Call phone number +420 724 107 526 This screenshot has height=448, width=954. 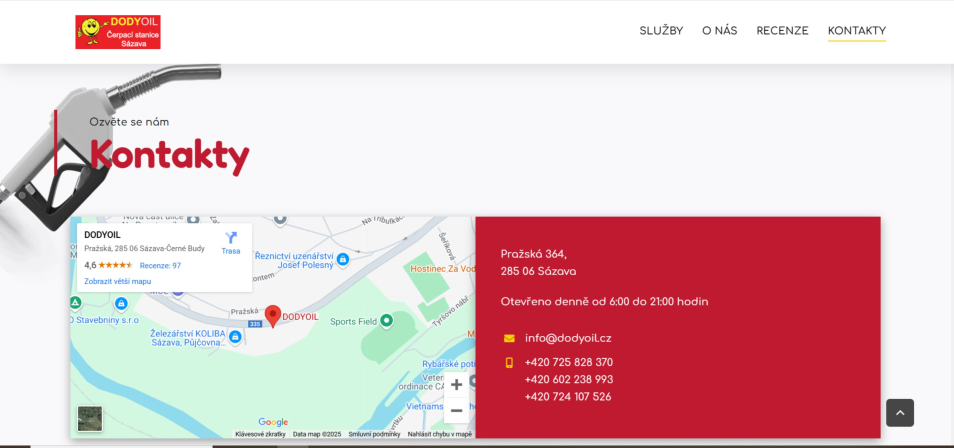pyautogui.click(x=568, y=397)
